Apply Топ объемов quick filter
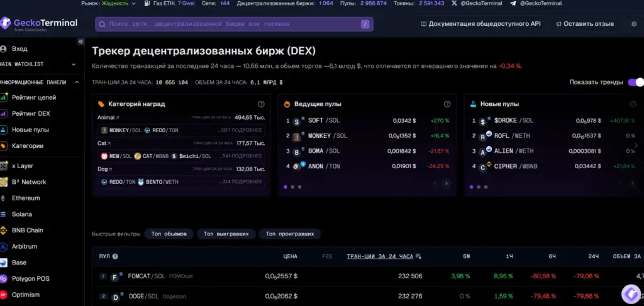The image size is (644, 306). (169, 234)
